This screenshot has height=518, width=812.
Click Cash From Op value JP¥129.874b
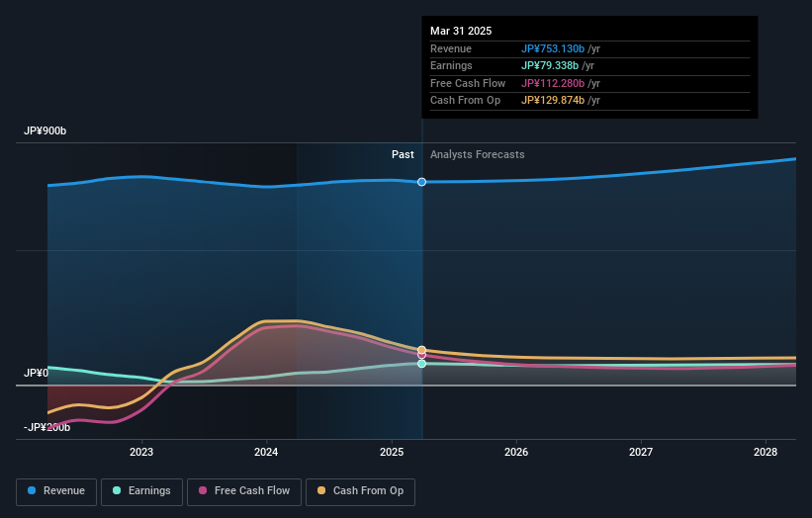[553, 101]
